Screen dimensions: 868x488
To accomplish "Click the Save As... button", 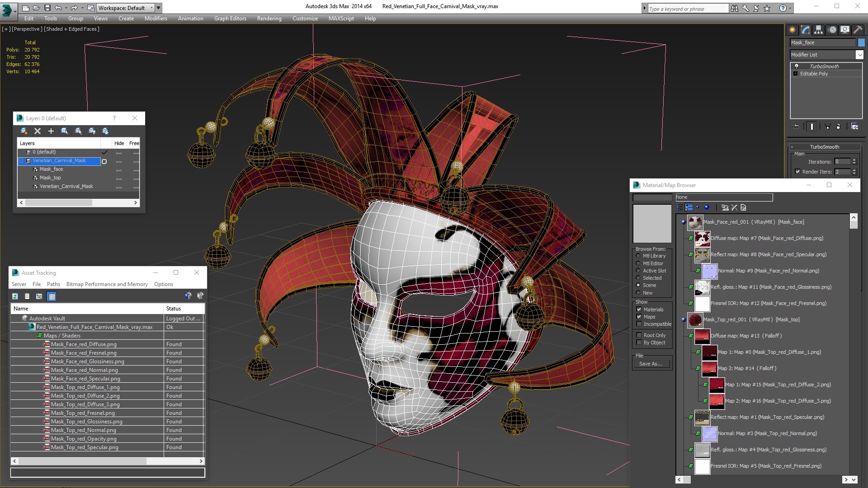I will (x=651, y=364).
